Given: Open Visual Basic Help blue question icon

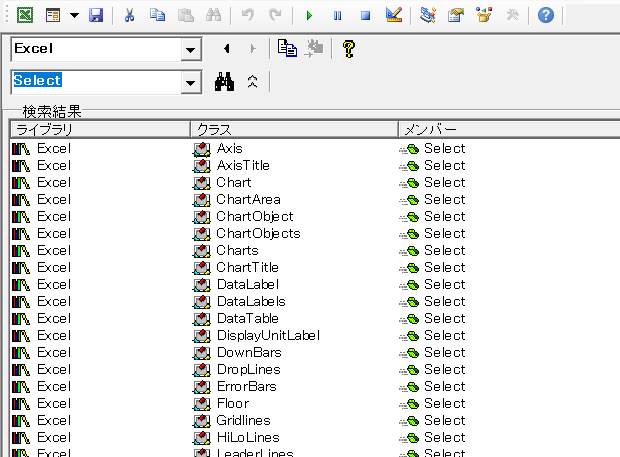Looking at the screenshot, I should tap(546, 15).
